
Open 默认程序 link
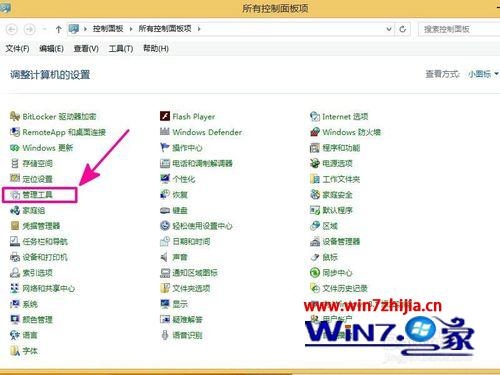click(337, 210)
